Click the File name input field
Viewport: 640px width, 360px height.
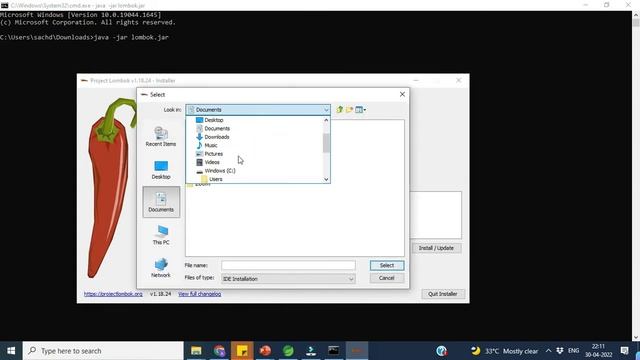coord(288,265)
